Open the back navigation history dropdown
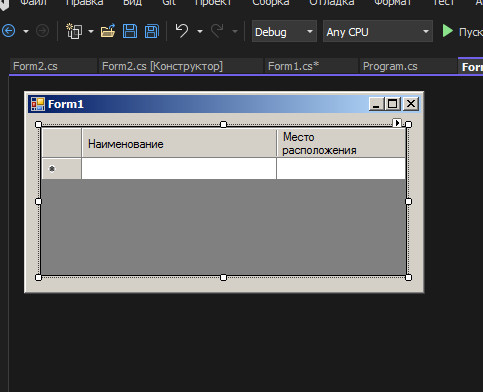This screenshot has height=392, width=483. pyautogui.click(x=26, y=32)
